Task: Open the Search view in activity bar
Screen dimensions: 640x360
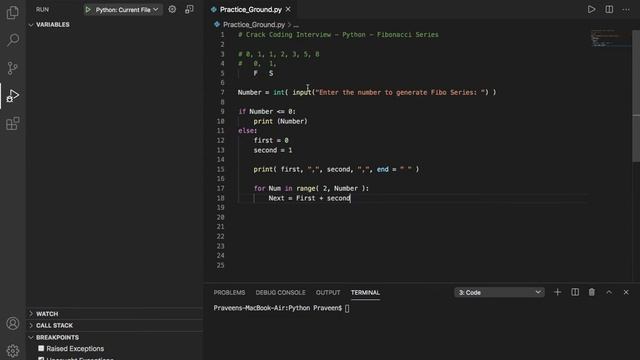Action: 13,40
